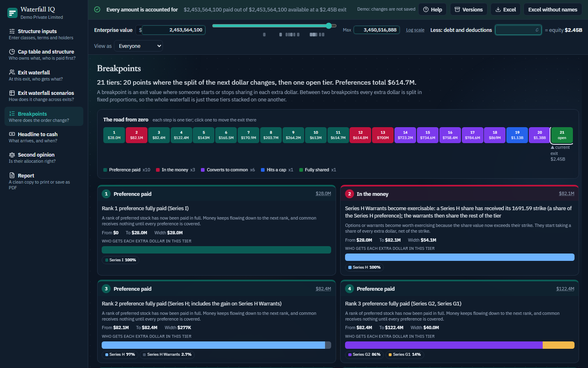Viewport: 588px width, 368px height.
Task: Click the Breakpoints list icon
Action: [x=12, y=114]
